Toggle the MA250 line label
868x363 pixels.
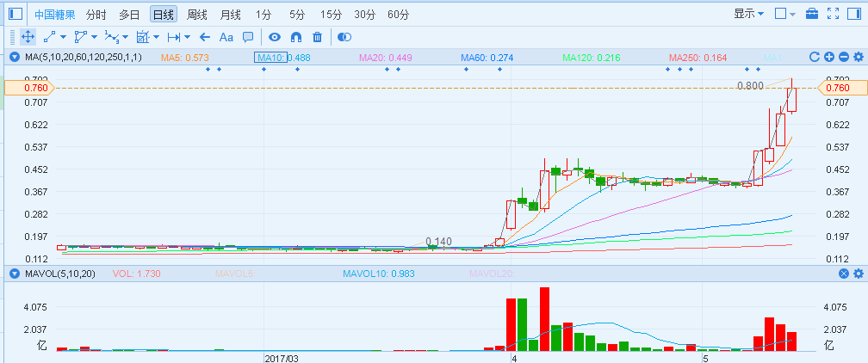[697, 58]
